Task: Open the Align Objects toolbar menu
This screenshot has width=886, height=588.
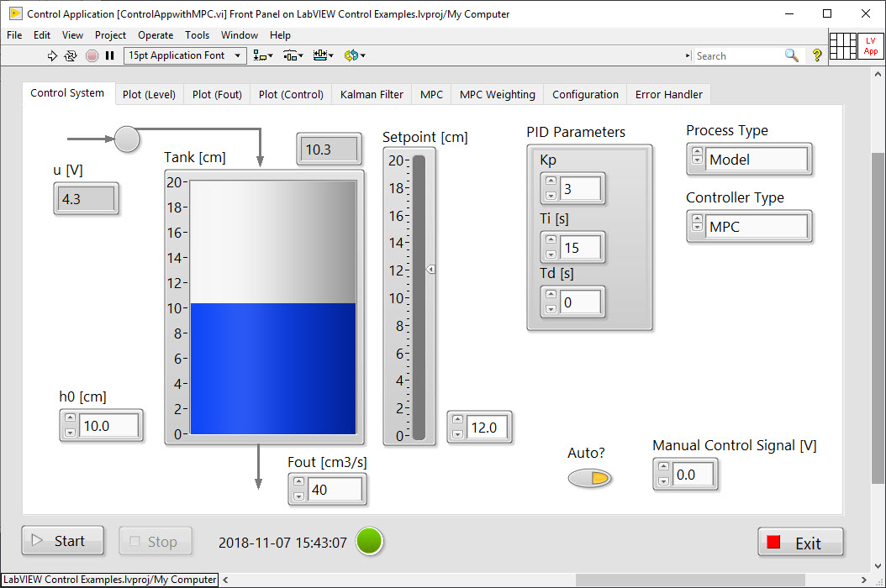Action: pyautogui.click(x=263, y=55)
